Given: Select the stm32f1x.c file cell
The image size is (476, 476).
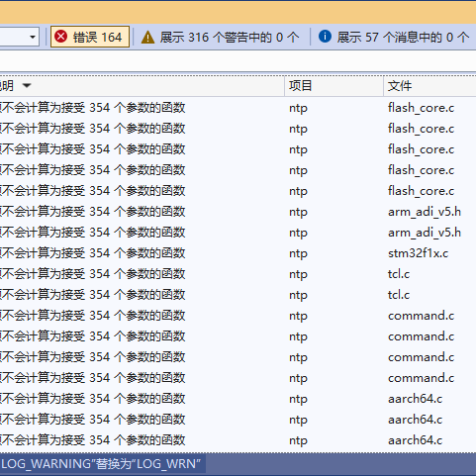Looking at the screenshot, I should (418, 253).
